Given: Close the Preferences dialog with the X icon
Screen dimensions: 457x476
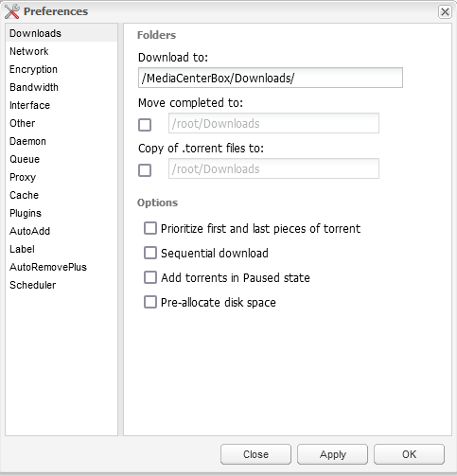Looking at the screenshot, I should (x=445, y=12).
